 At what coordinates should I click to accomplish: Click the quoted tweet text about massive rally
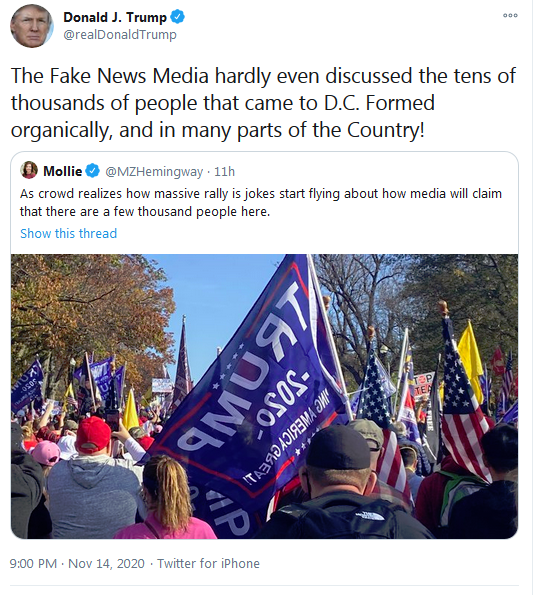261,203
